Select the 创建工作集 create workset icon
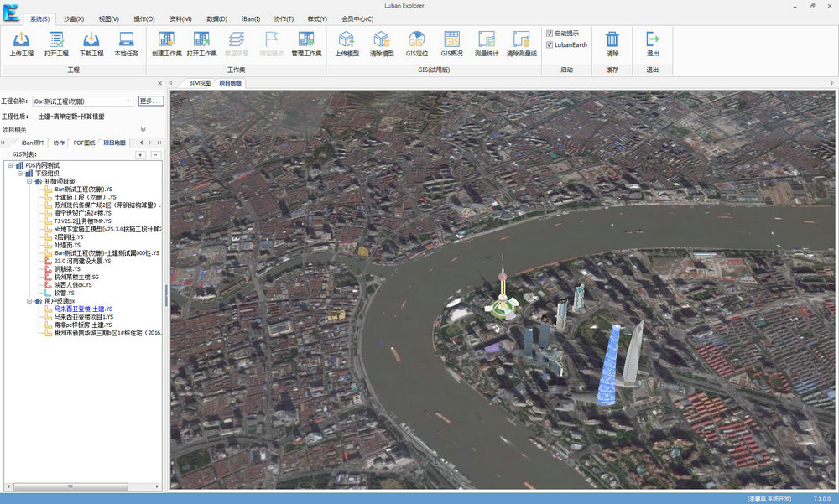Screen dimensions: 839x504 pyautogui.click(x=166, y=39)
